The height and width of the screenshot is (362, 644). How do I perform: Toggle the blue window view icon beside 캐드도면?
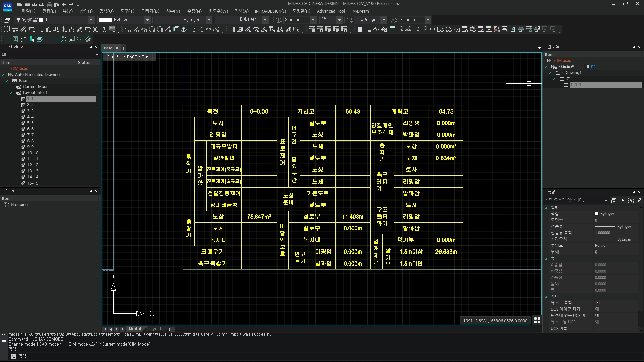tap(593, 67)
